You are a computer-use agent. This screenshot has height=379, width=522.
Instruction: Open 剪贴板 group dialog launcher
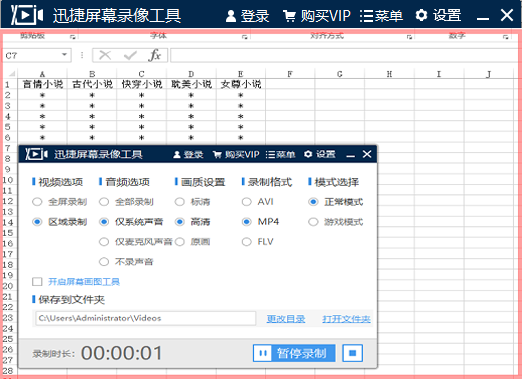coord(73,37)
